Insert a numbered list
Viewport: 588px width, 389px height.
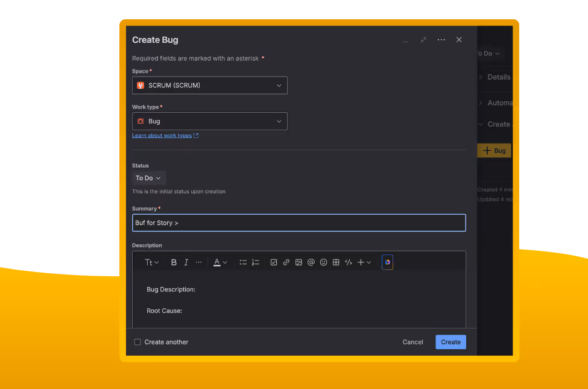click(255, 262)
